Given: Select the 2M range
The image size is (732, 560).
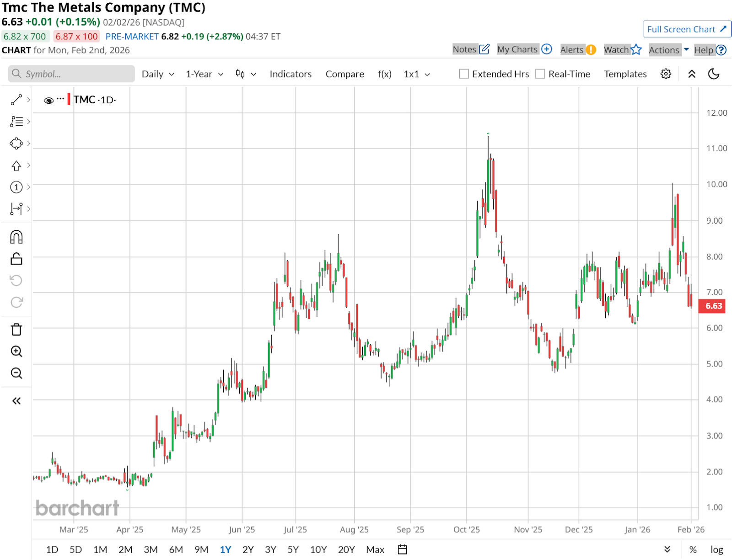Looking at the screenshot, I should click(x=125, y=549).
